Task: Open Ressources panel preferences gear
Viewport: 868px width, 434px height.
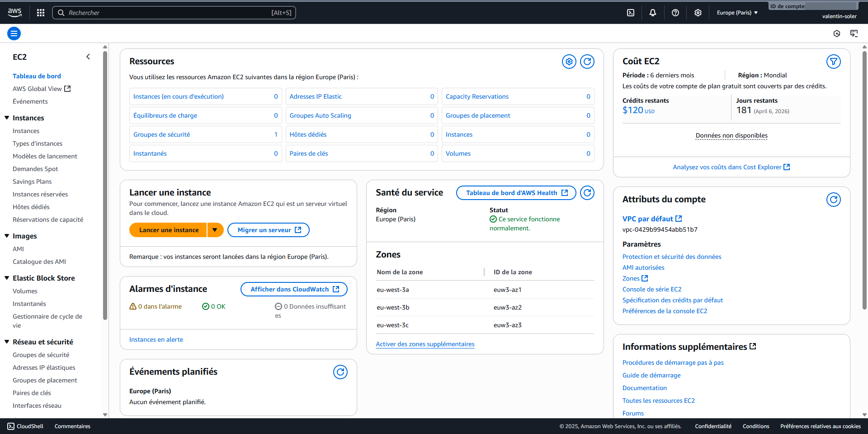Action: (569, 61)
